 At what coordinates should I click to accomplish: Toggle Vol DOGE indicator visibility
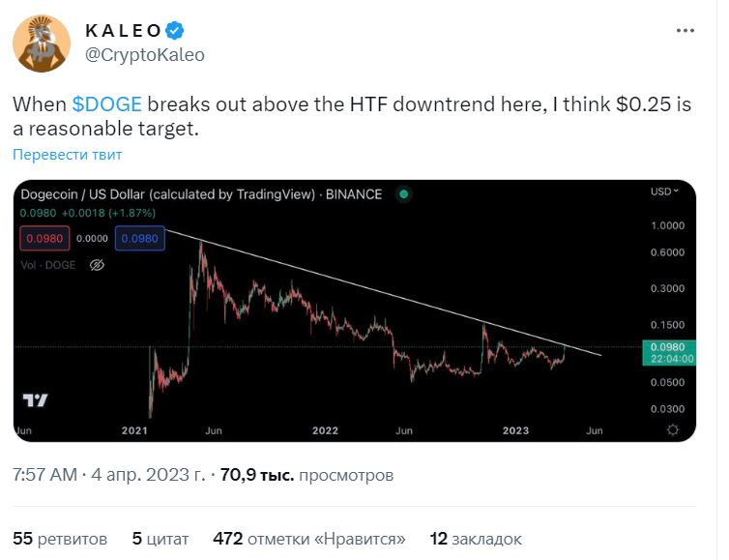click(x=97, y=264)
